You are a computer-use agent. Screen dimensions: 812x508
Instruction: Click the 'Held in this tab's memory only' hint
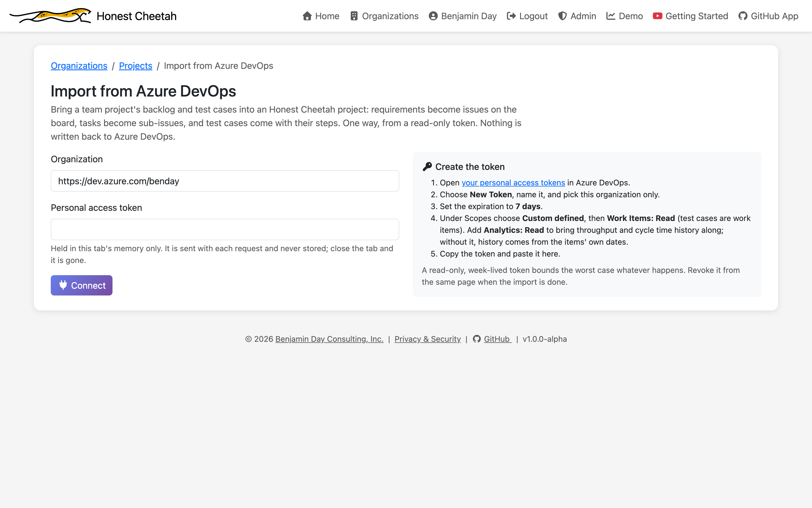click(x=222, y=254)
